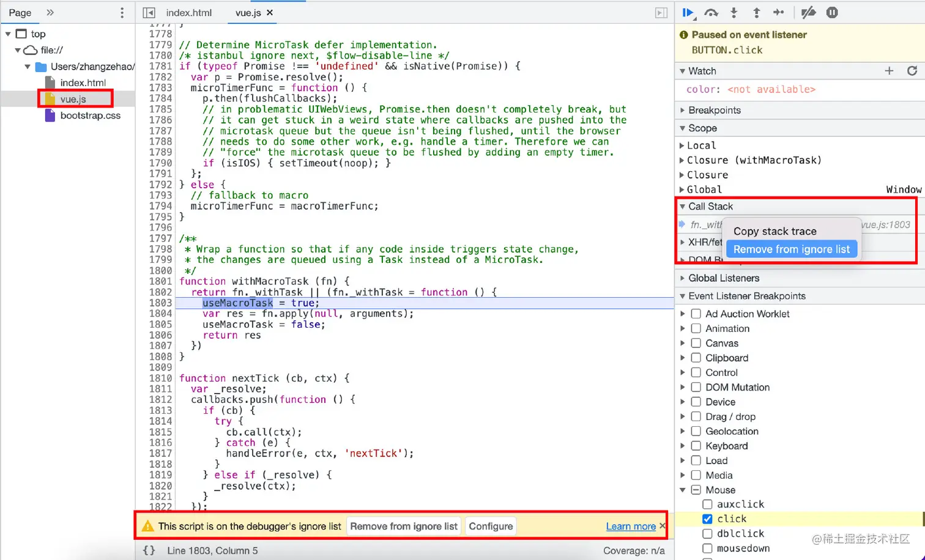
Task: Refresh watch expressions
Action: tap(912, 71)
